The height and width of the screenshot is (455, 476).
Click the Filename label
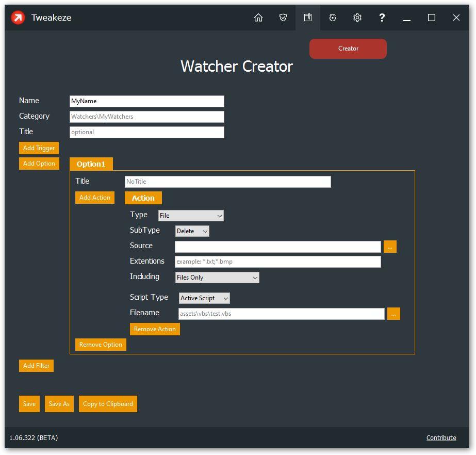point(144,313)
